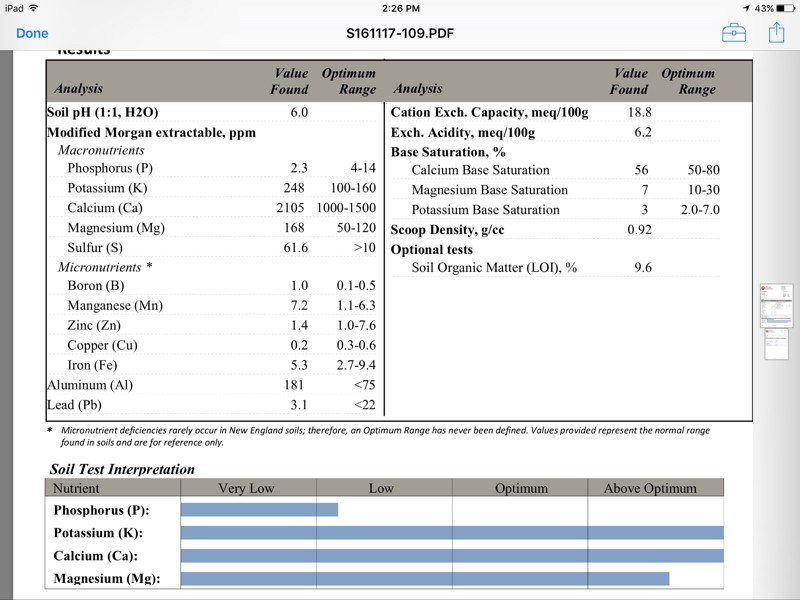This screenshot has height=600, width=800.
Task: Tap the Magnesium (Mg) interpretation bar
Action: pyautogui.click(x=424, y=578)
